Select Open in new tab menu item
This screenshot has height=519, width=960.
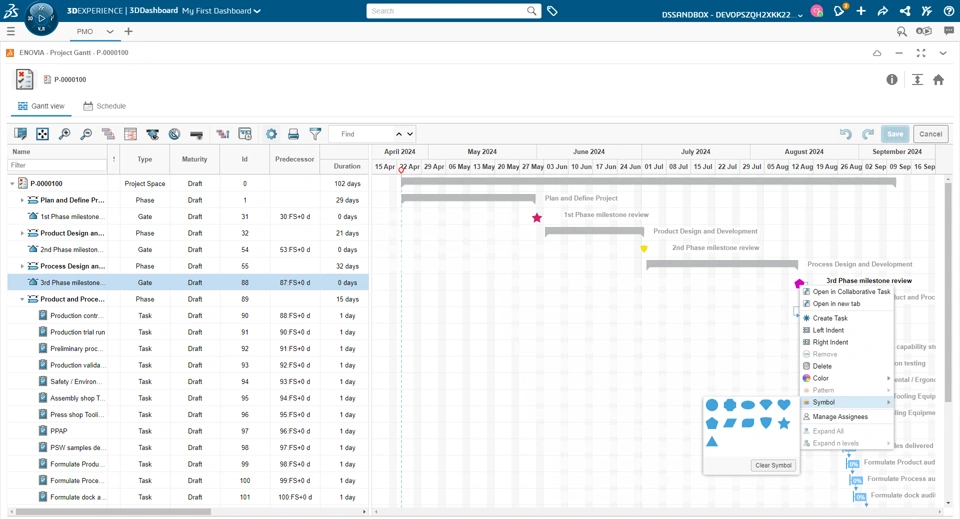click(847, 304)
